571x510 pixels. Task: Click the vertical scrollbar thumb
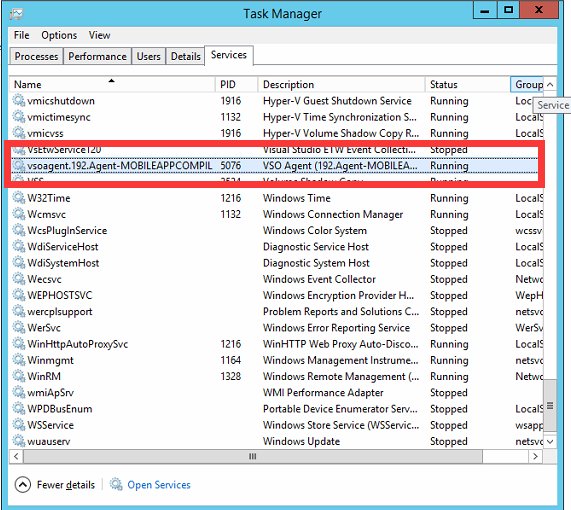(550, 405)
